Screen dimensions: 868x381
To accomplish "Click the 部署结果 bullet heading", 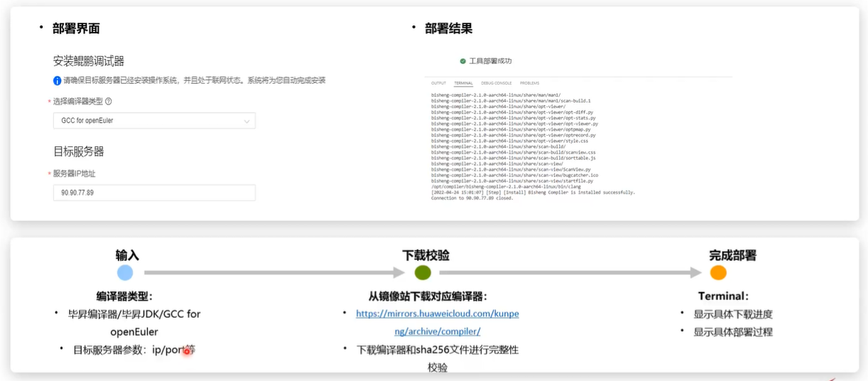I will click(x=449, y=28).
